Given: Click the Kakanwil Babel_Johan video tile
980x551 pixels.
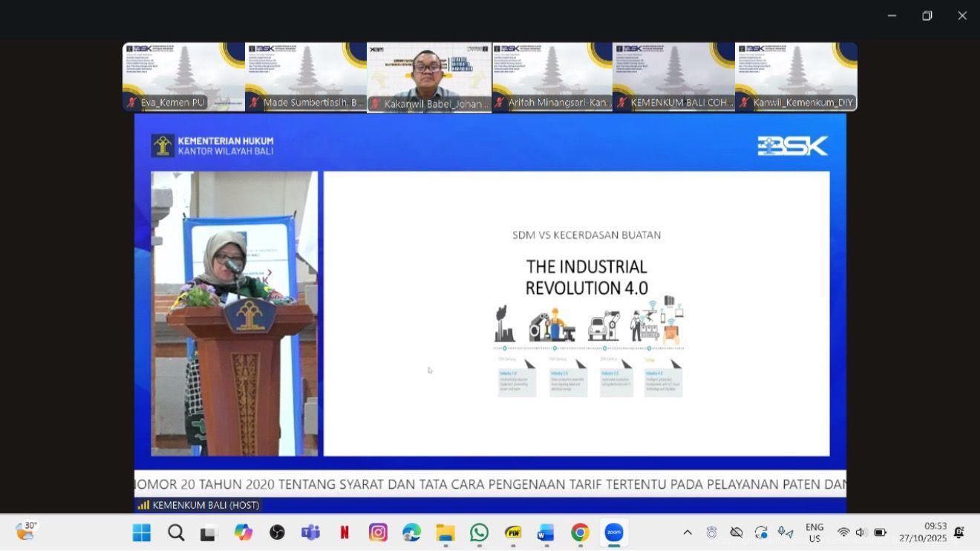Looking at the screenshot, I should 429,76.
